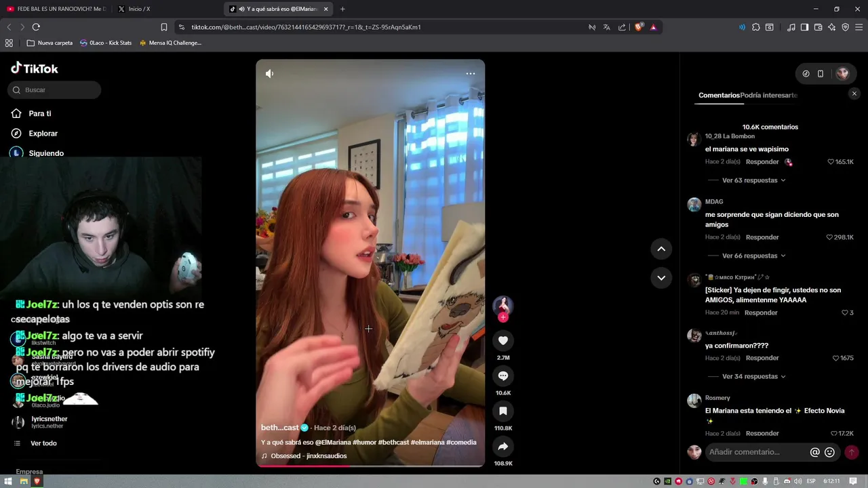This screenshot has height=488, width=868.
Task: Open the Nueva carpeta bookmarks folder
Action: point(50,43)
